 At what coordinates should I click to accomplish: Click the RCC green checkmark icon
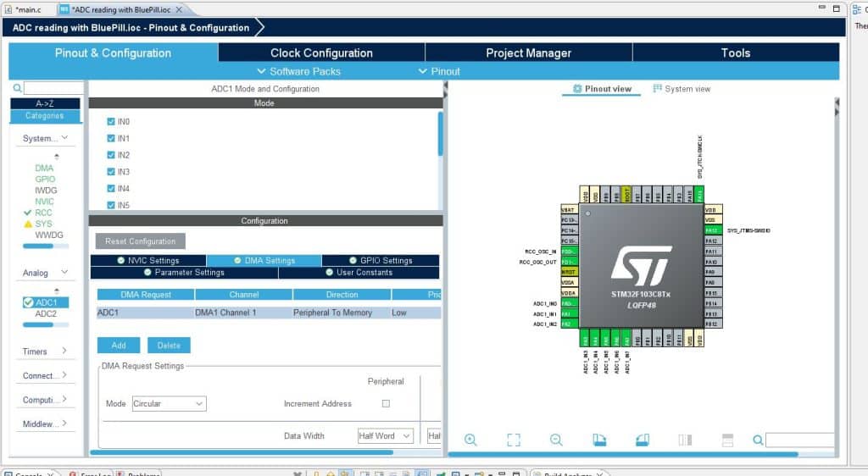click(28, 213)
